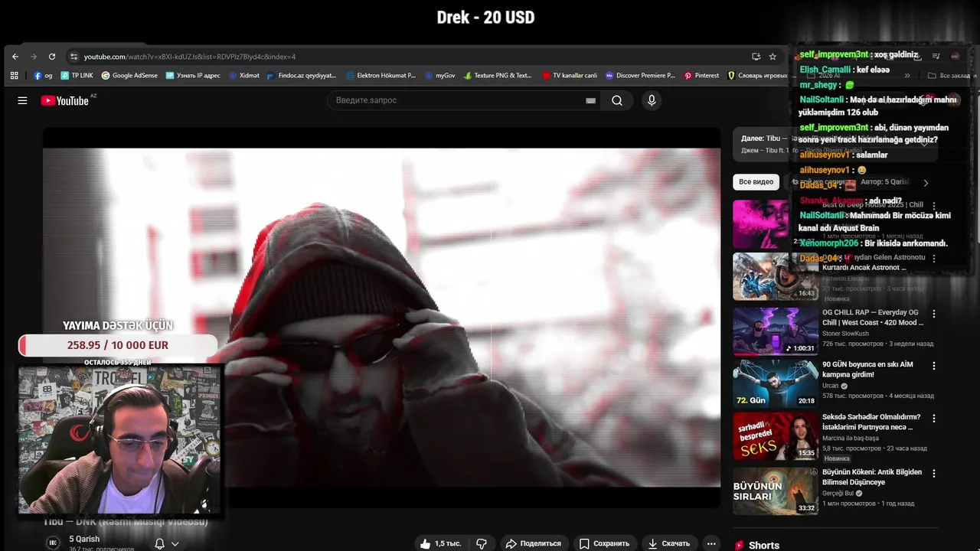Open the on-screen keyboard icon in search box
The width and height of the screenshot is (980, 551).
(x=590, y=100)
